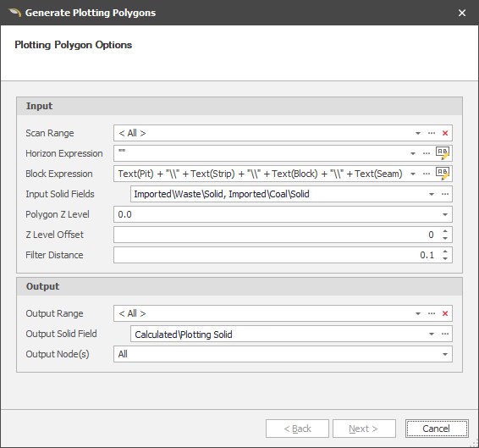This screenshot has height=448, width=479.
Task: Expand the Input Solid Fields dropdown arrow
Action: [x=431, y=194]
